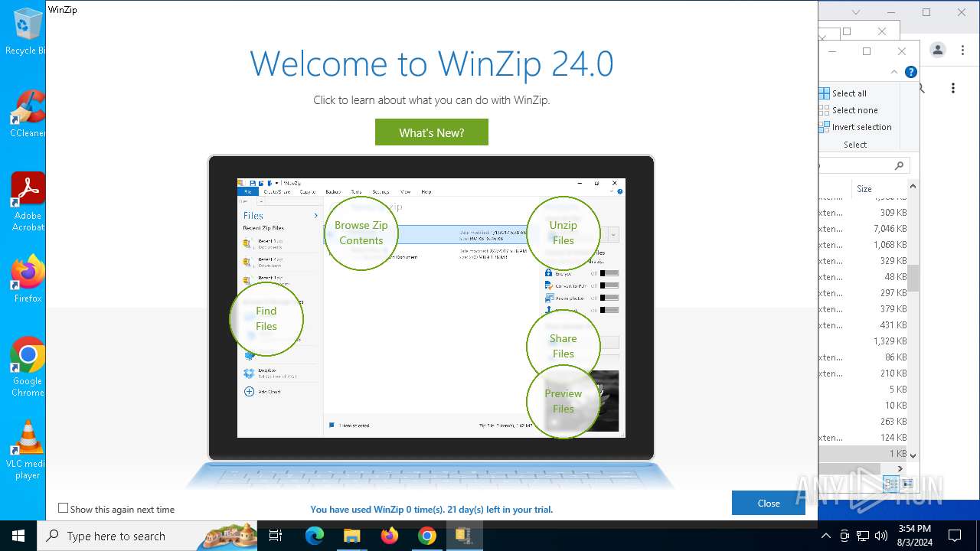Click the Unzip Files circle

coord(563,233)
